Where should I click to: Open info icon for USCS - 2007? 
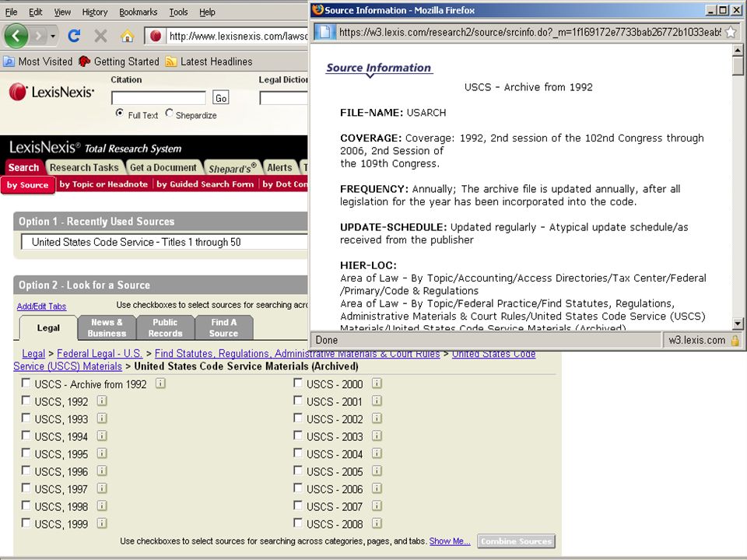377,506
